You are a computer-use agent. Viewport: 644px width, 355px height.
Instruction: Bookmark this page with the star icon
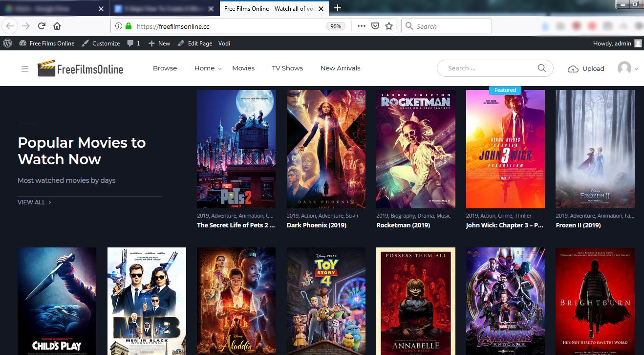click(389, 26)
